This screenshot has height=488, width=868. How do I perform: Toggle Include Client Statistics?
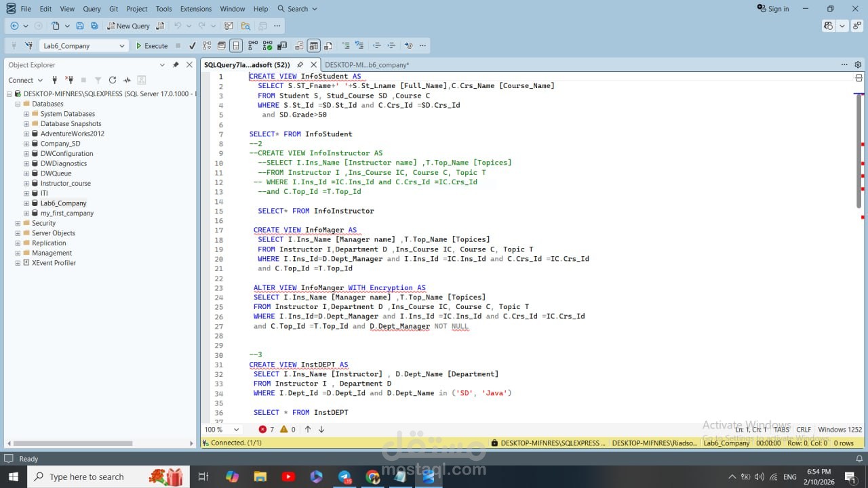pyautogui.click(x=281, y=46)
